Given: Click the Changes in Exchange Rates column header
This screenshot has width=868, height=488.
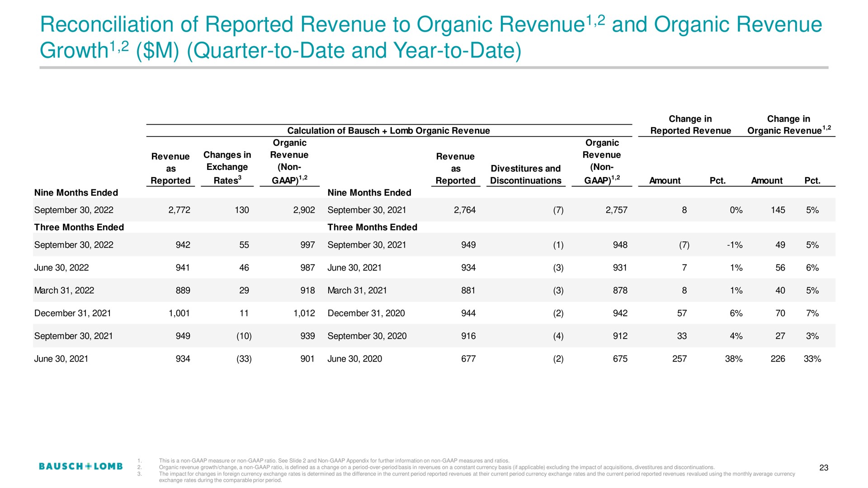Looking at the screenshot, I should [227, 168].
